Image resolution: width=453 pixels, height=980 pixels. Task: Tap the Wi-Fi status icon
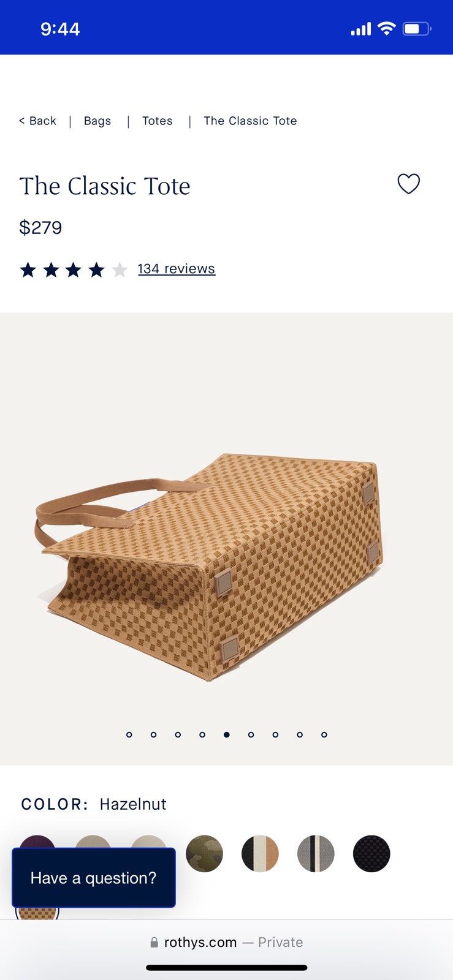pos(386,28)
